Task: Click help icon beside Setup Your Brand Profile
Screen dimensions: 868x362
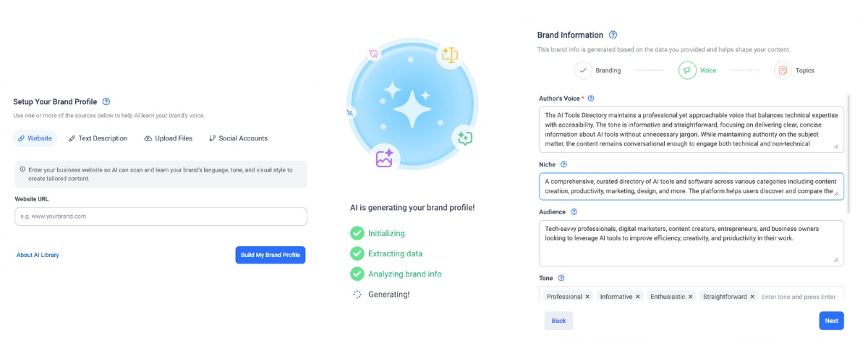Action: point(106,101)
